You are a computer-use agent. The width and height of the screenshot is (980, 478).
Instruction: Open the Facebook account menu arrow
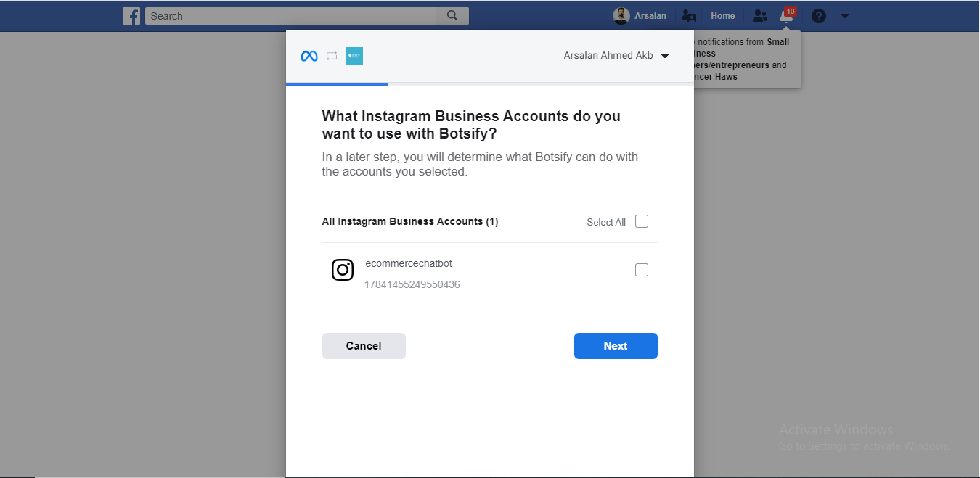845,16
